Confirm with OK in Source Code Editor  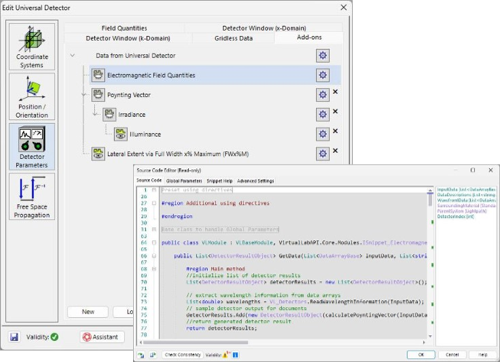click(x=421, y=355)
